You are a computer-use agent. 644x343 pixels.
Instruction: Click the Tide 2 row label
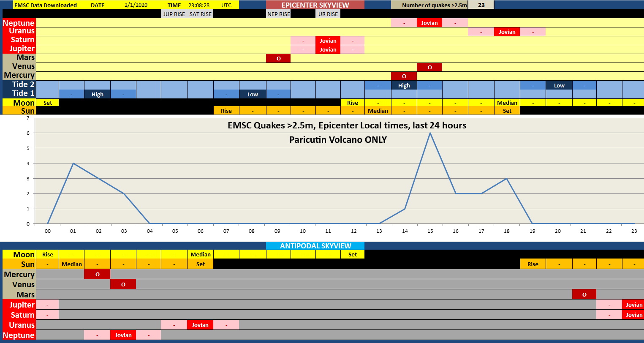[19, 85]
